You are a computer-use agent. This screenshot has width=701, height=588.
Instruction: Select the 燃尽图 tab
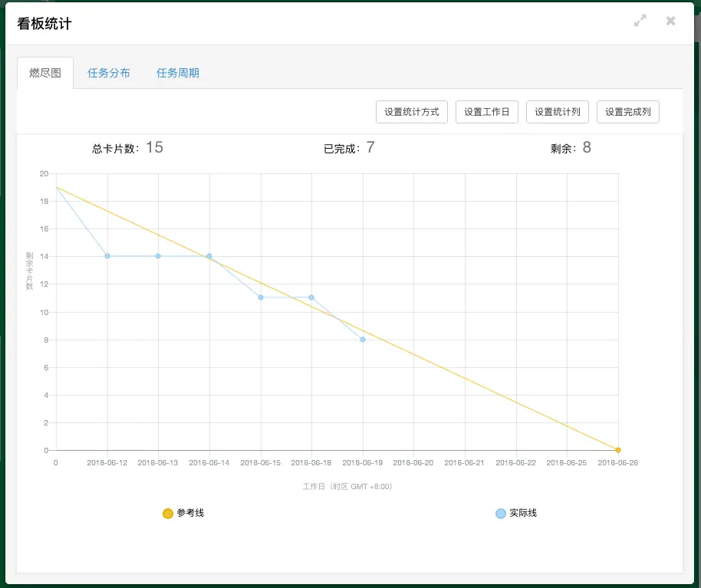click(45, 73)
